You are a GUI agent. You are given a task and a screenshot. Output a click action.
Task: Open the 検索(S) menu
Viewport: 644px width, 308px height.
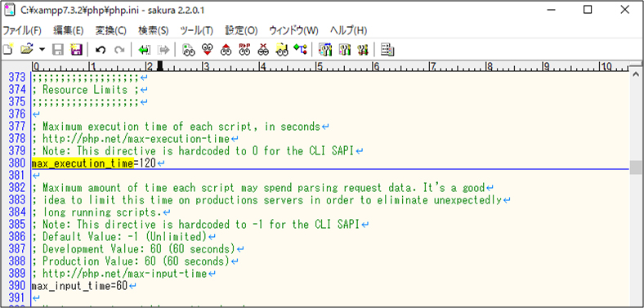click(153, 30)
